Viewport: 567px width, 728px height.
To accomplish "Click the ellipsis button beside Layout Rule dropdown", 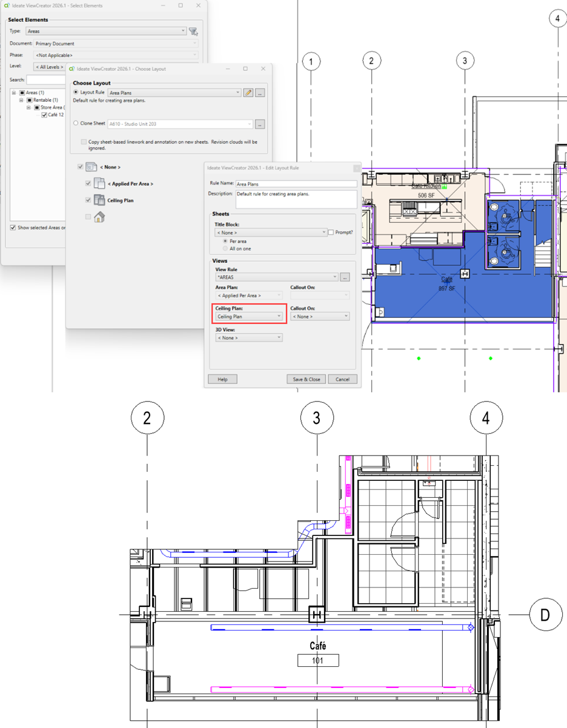I will (260, 93).
